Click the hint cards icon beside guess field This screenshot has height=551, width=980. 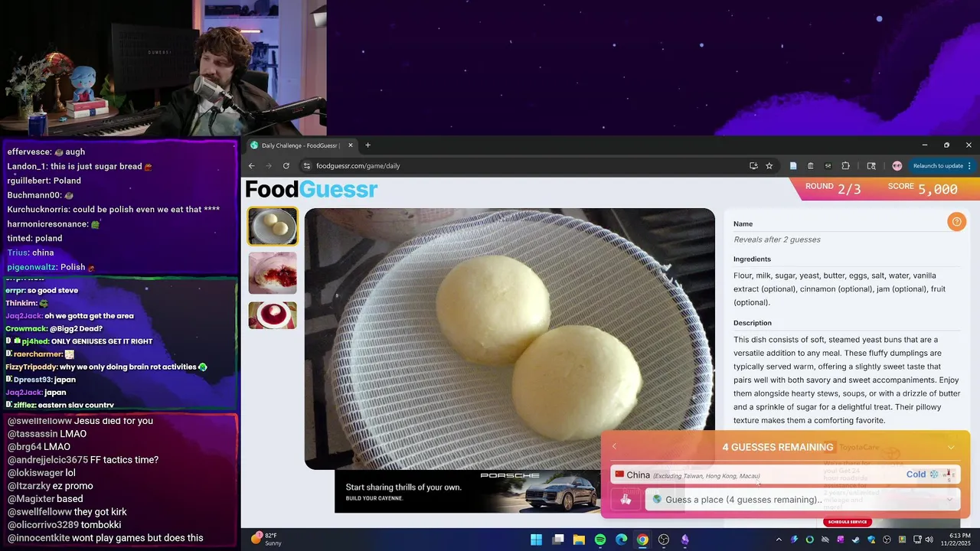[x=626, y=500]
